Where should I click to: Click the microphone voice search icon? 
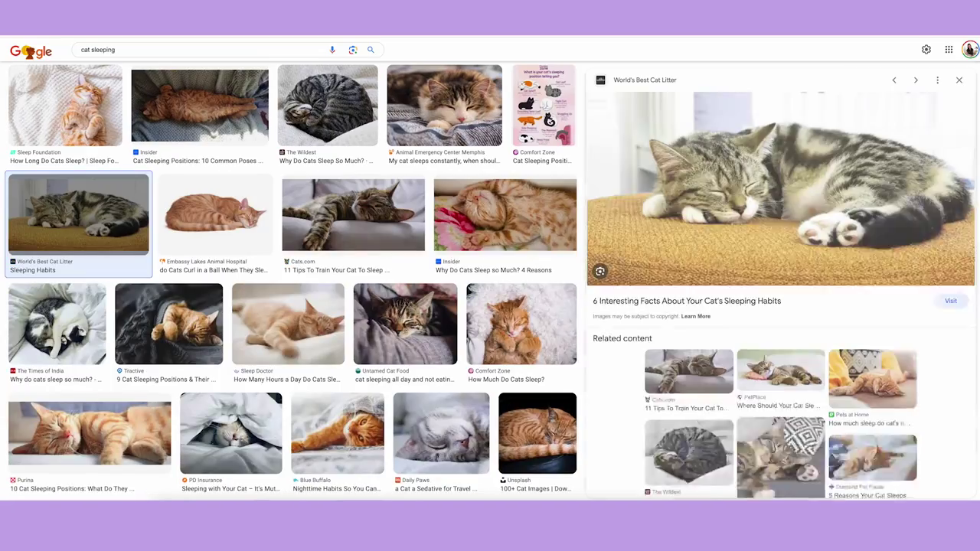pos(332,50)
